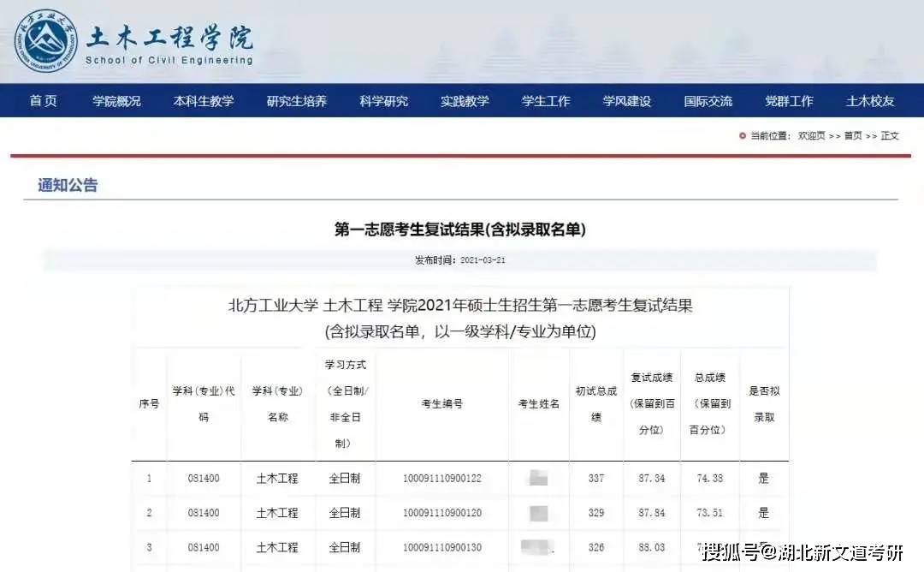Click the red location marker icon
The width and height of the screenshot is (924, 572).
[x=742, y=135]
